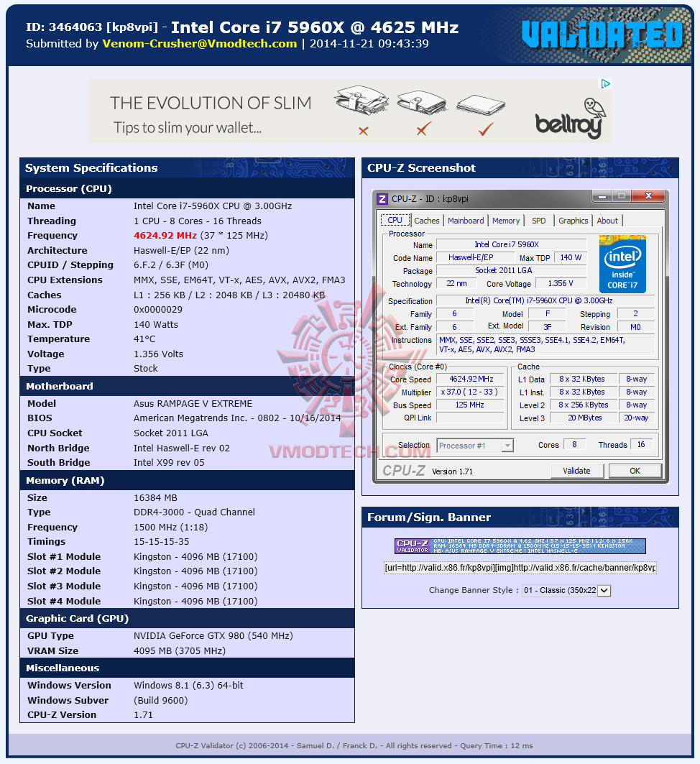This screenshot has height=764, width=700.
Task: Click the Cores value 8 in CPU-Z
Action: pyautogui.click(x=575, y=444)
